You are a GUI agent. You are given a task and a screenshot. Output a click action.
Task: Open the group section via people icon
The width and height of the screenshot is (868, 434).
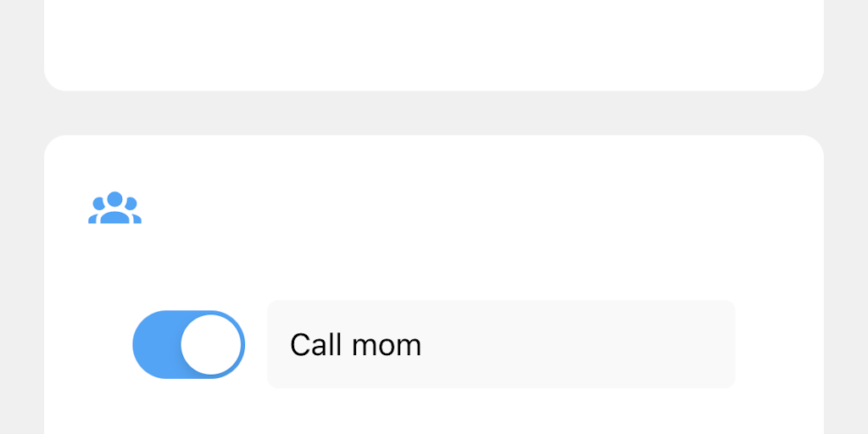point(114,209)
